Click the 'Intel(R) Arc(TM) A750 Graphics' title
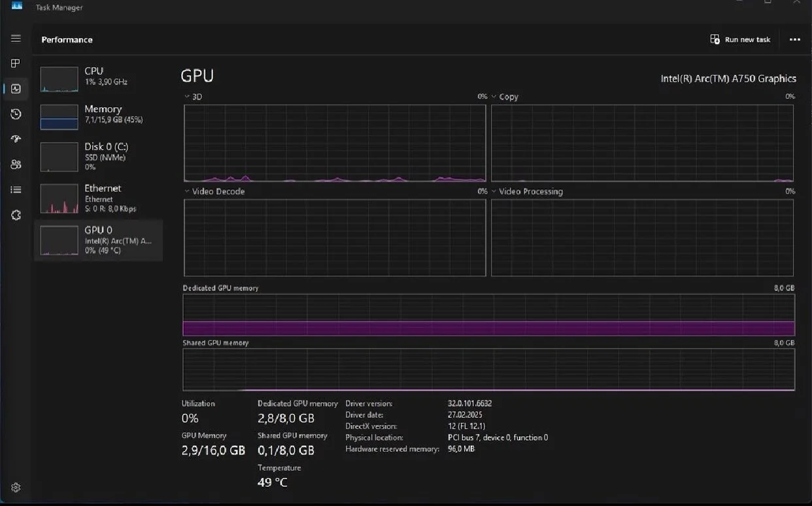Viewport: 812px width, 506px height. (728, 78)
